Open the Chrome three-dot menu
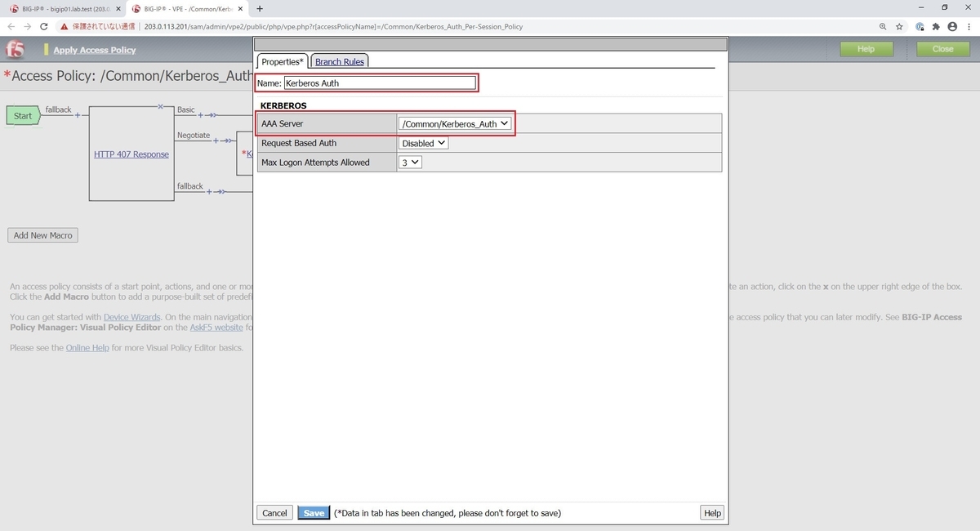The width and height of the screenshot is (980, 531). [x=969, y=26]
